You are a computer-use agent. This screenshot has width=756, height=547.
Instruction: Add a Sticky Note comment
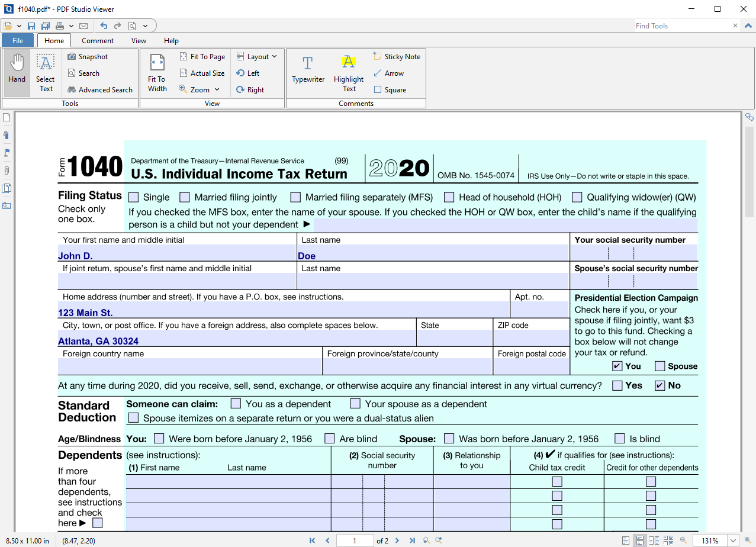point(397,56)
